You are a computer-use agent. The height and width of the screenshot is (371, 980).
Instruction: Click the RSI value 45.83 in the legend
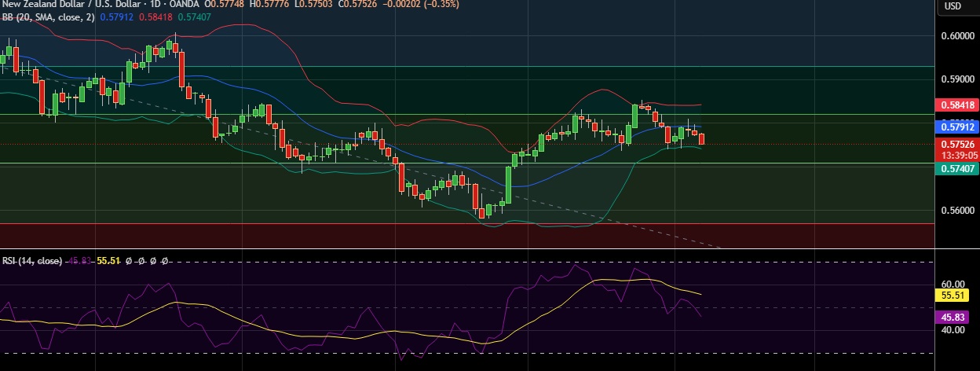coord(78,260)
